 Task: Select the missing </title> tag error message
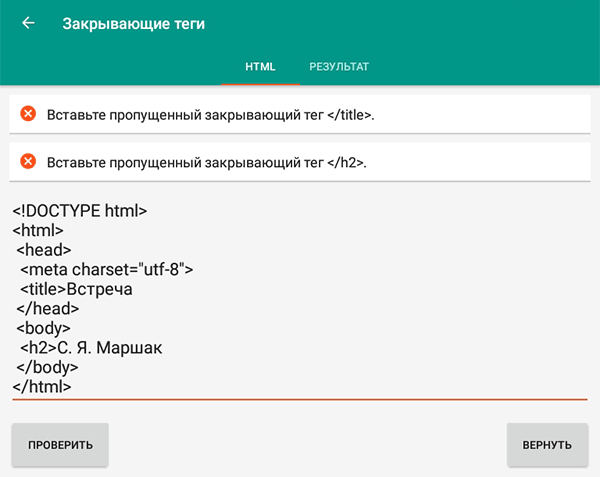pyautogui.click(x=210, y=115)
